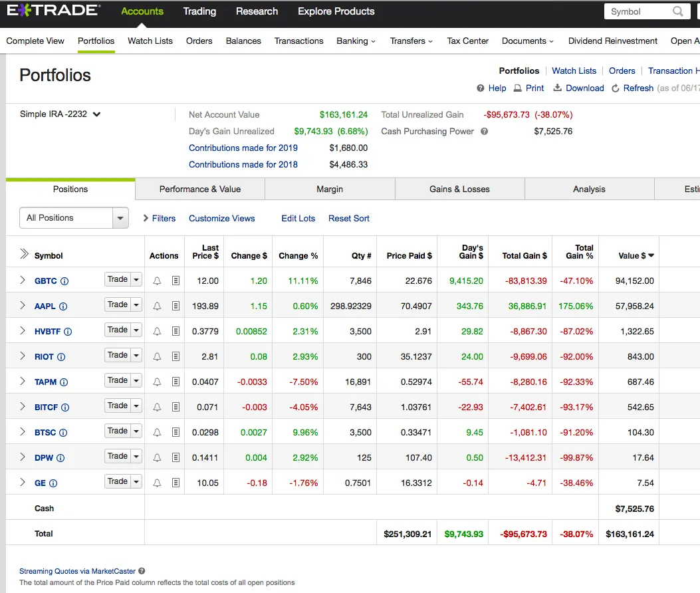Click the GBTC info circle icon

pos(64,281)
